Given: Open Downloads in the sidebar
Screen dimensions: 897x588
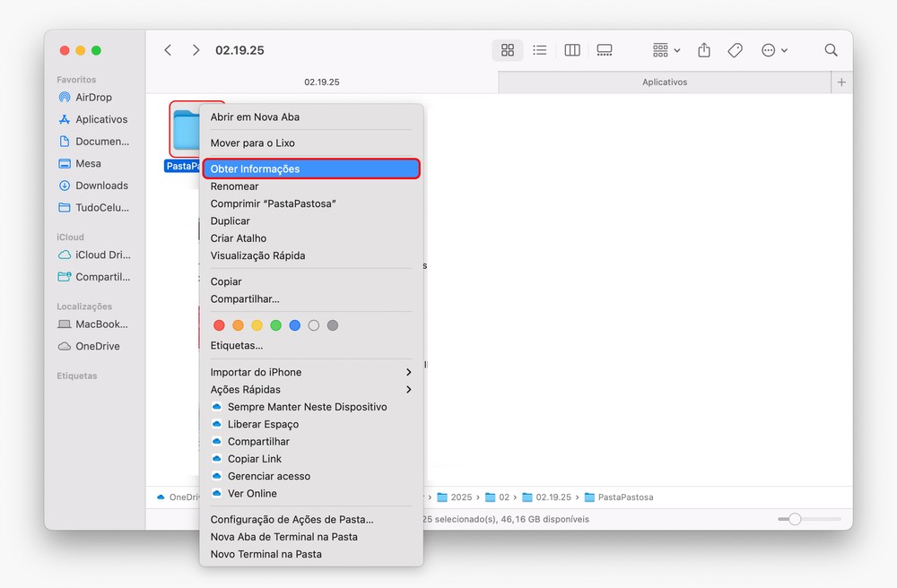Looking at the screenshot, I should [x=101, y=186].
